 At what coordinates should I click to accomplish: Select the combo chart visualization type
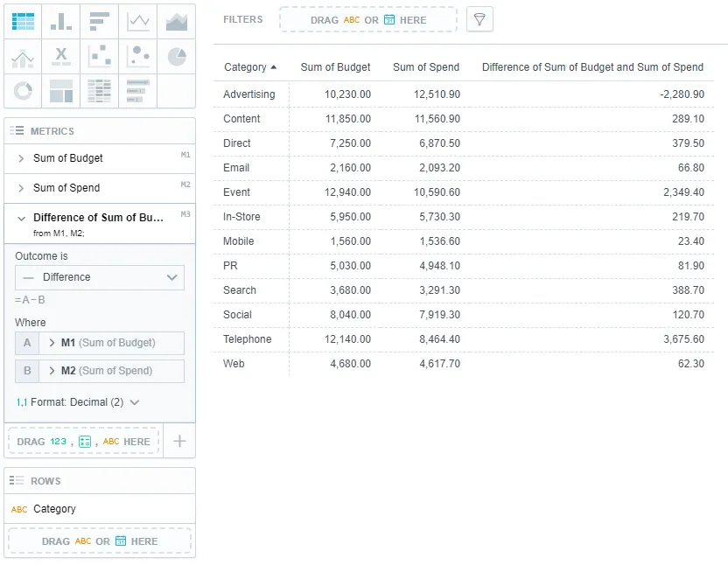(x=23, y=55)
